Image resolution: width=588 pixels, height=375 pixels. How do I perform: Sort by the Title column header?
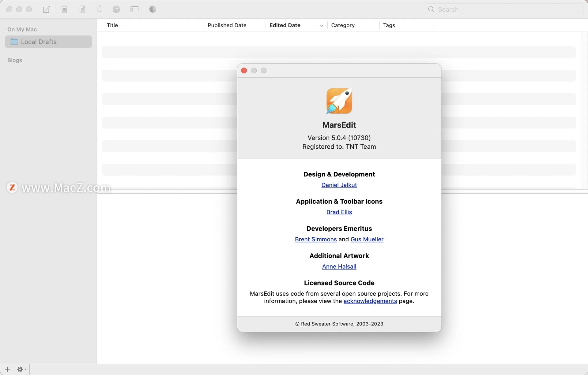tap(112, 25)
